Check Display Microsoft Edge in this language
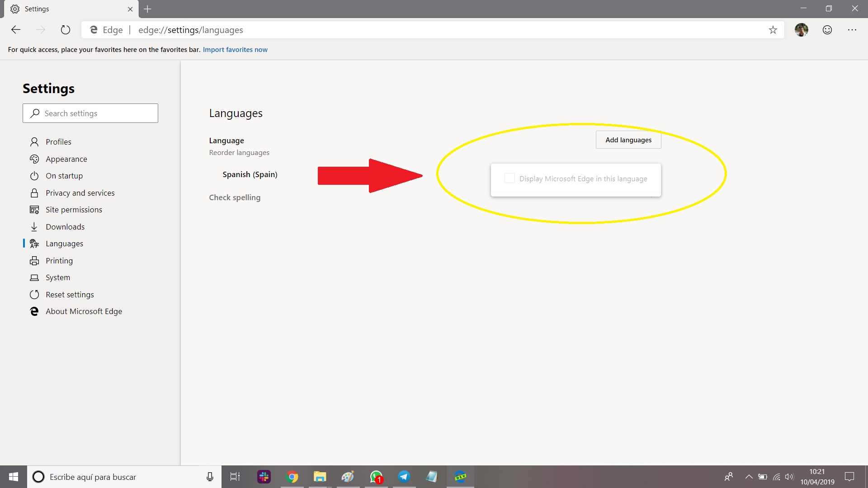The width and height of the screenshot is (868, 488). tap(509, 178)
